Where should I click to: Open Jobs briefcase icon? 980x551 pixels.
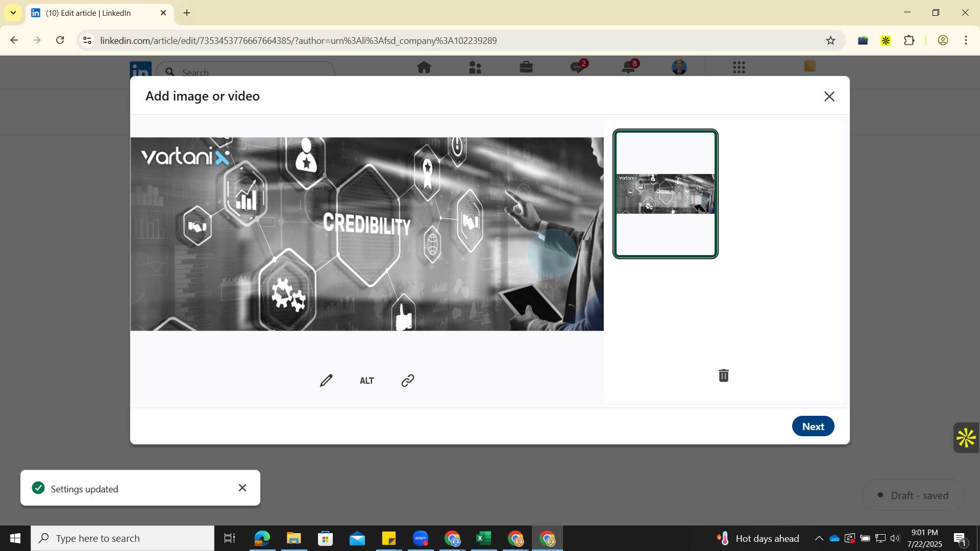click(526, 67)
